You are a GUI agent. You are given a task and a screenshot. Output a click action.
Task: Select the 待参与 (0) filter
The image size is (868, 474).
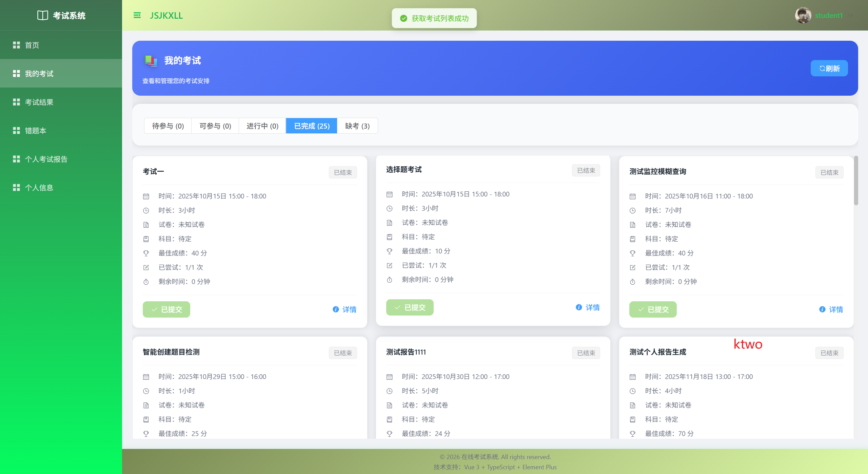pyautogui.click(x=168, y=126)
